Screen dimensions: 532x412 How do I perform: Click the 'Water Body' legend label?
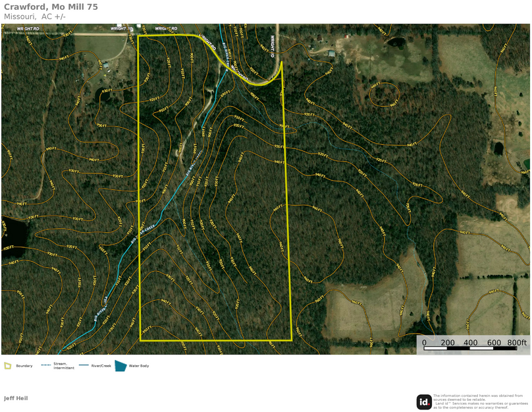click(x=138, y=366)
